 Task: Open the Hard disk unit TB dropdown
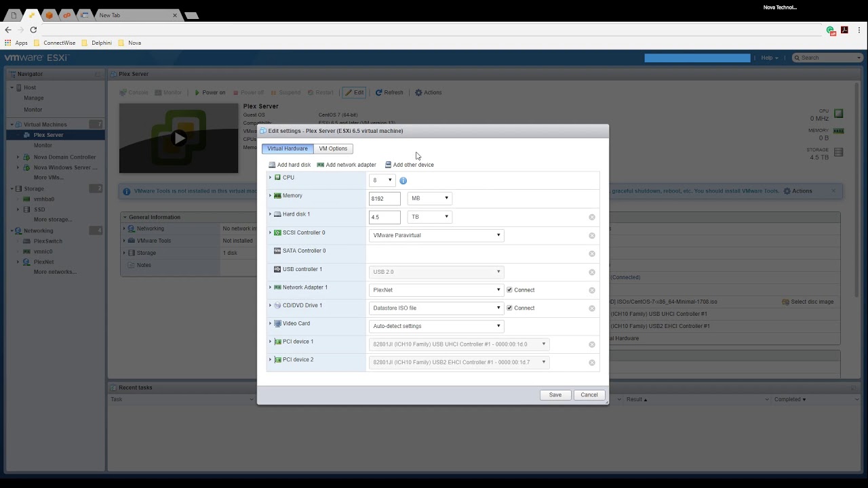pyautogui.click(x=430, y=217)
